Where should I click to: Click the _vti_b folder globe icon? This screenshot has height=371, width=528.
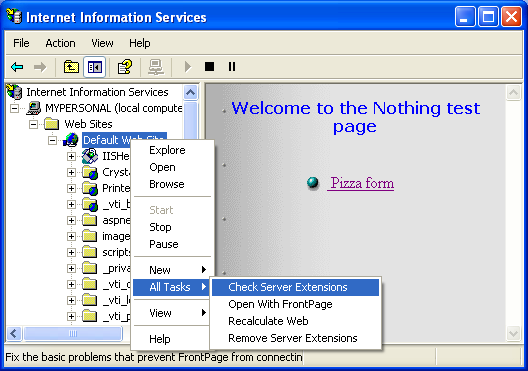point(90,204)
